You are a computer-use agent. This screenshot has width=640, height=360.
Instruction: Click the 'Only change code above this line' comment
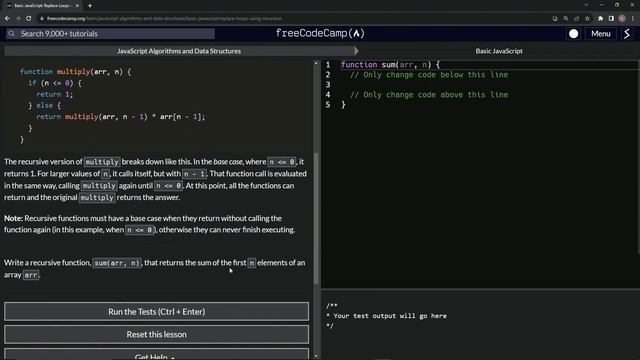tap(429, 95)
